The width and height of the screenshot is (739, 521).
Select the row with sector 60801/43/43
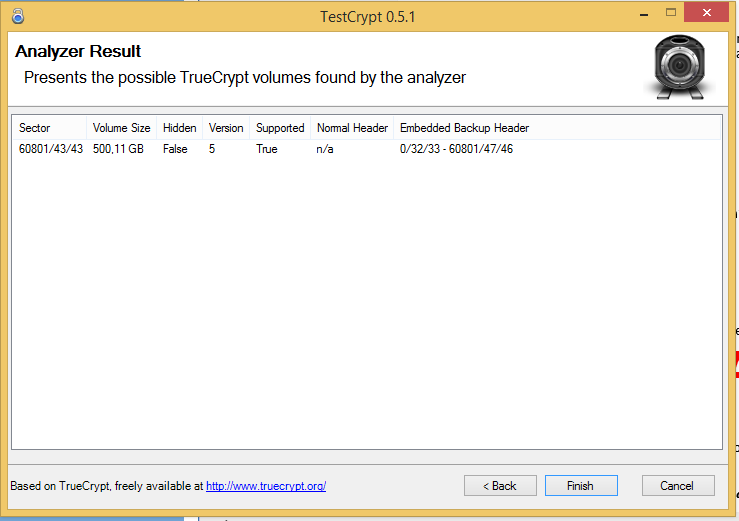tap(367, 149)
